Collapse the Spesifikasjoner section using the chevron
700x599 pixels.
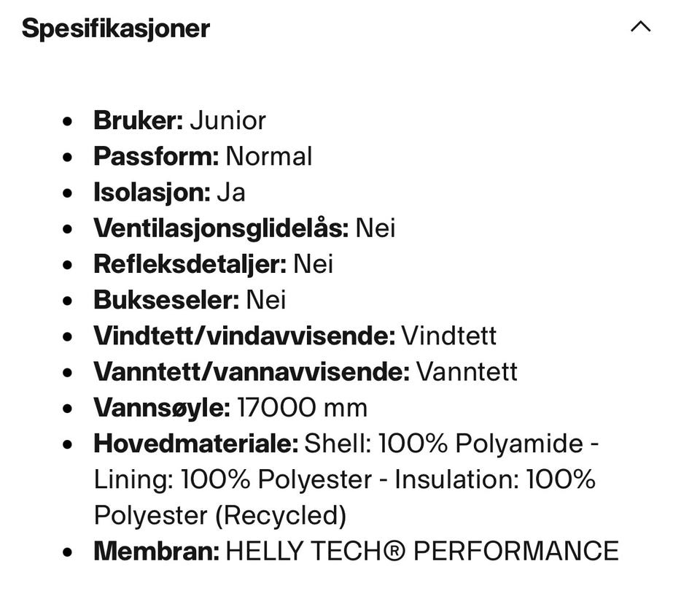point(640,28)
